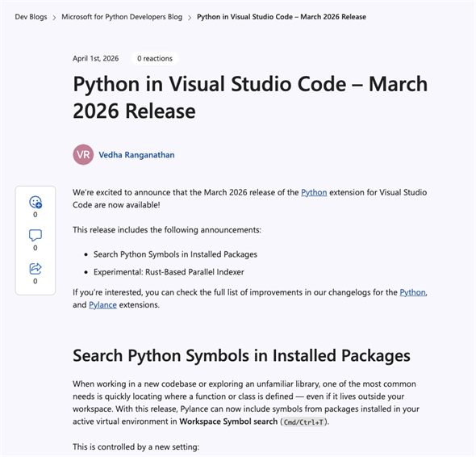Select bullet Experimental: Rust-Based Parallel Indexer
Viewport: 476px width, 457px height.
coord(169,272)
